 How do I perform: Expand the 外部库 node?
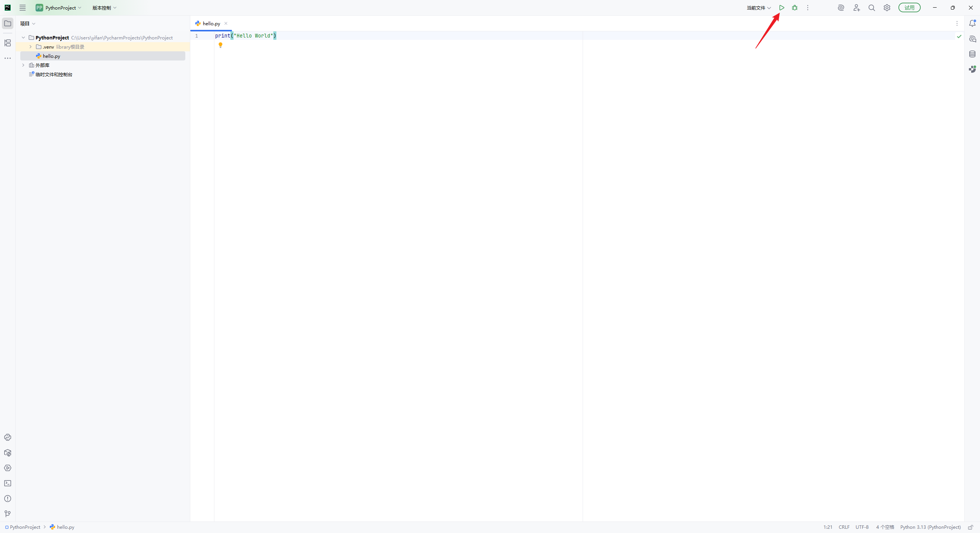pos(23,65)
